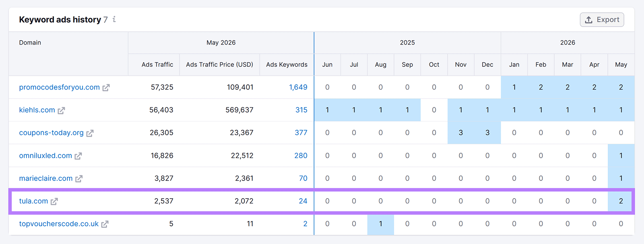Viewport: 644px width, 244px height.
Task: Open external link icon beside omniluxled.com
Action: point(78,156)
